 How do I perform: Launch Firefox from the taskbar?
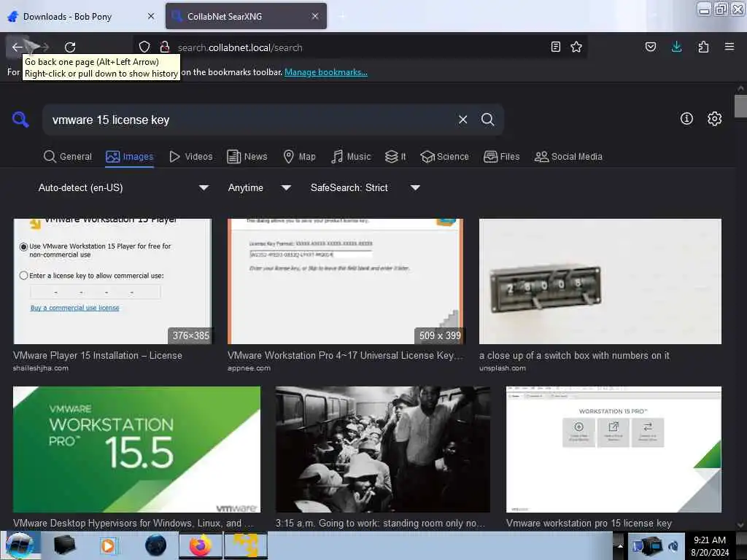(x=201, y=545)
